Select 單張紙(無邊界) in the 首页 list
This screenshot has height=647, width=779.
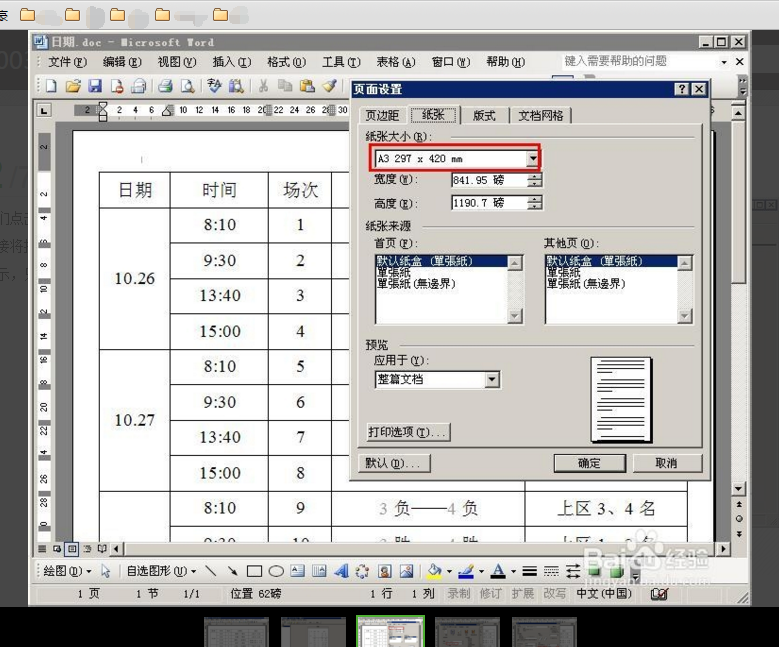coord(415,284)
